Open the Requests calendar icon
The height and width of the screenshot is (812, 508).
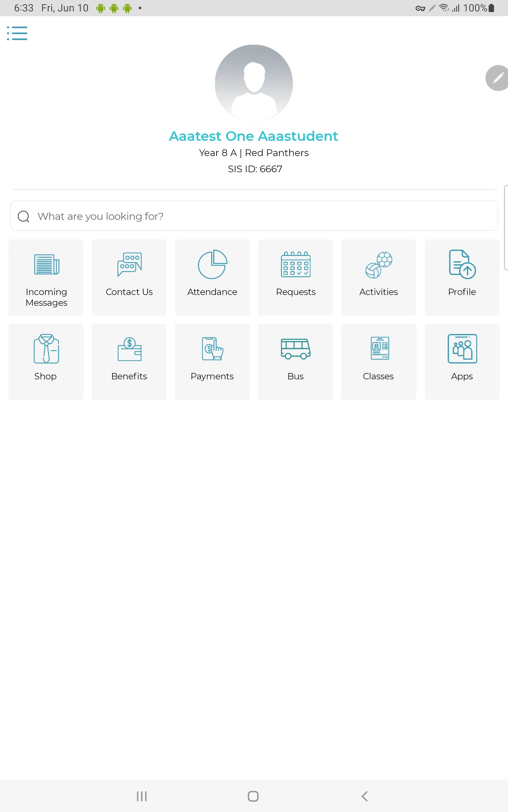coord(296,265)
